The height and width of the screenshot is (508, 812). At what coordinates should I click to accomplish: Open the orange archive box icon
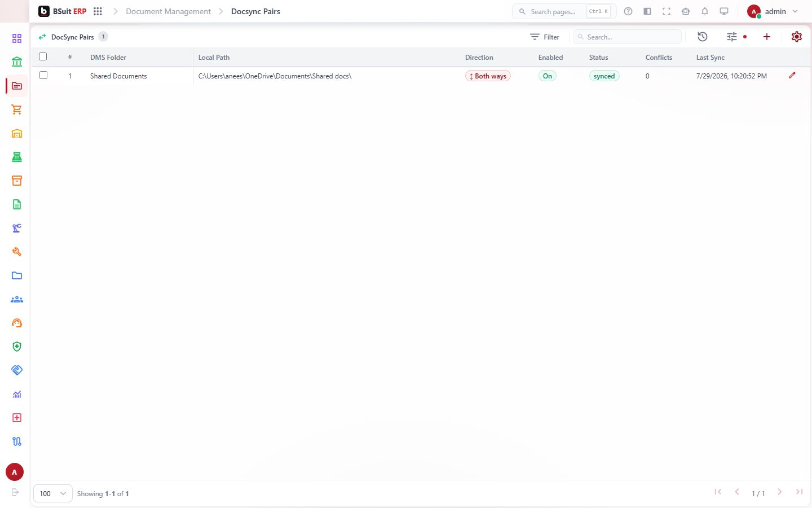click(17, 181)
